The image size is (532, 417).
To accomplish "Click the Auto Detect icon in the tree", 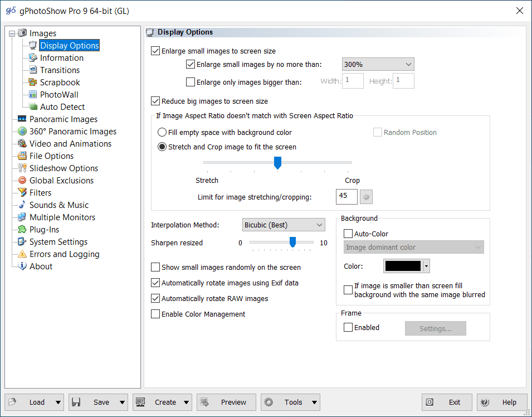I will 33,106.
